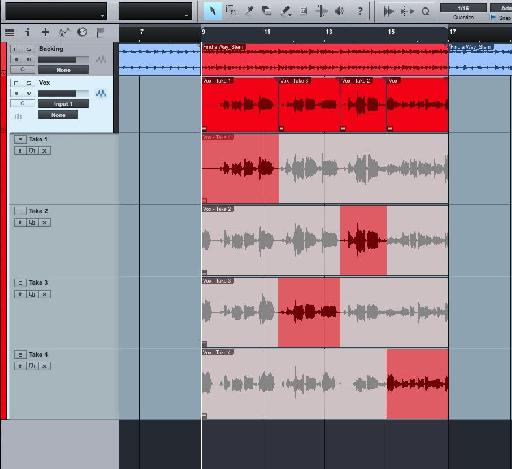The width and height of the screenshot is (512, 469).
Task: Activate the Take 3 layer
Action: tap(20, 294)
